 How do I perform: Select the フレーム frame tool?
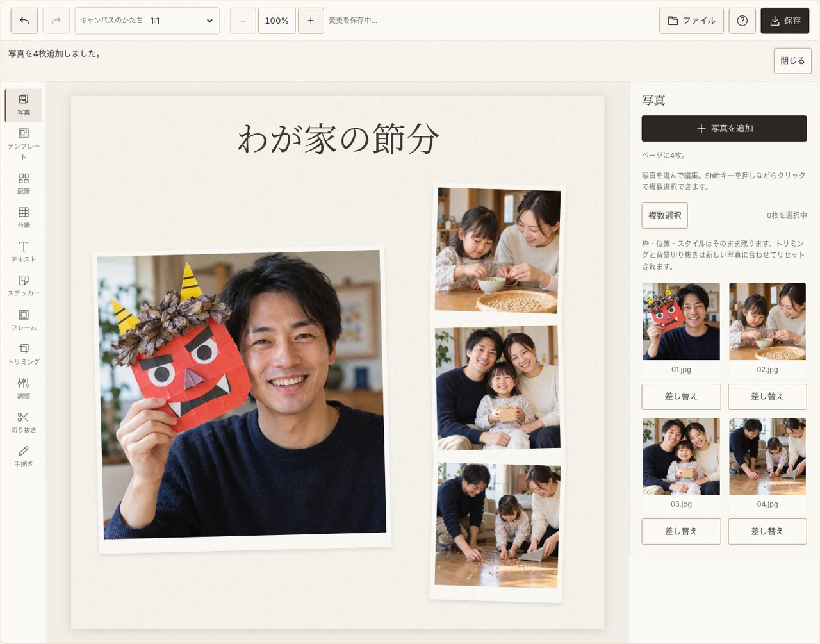pos(24,320)
